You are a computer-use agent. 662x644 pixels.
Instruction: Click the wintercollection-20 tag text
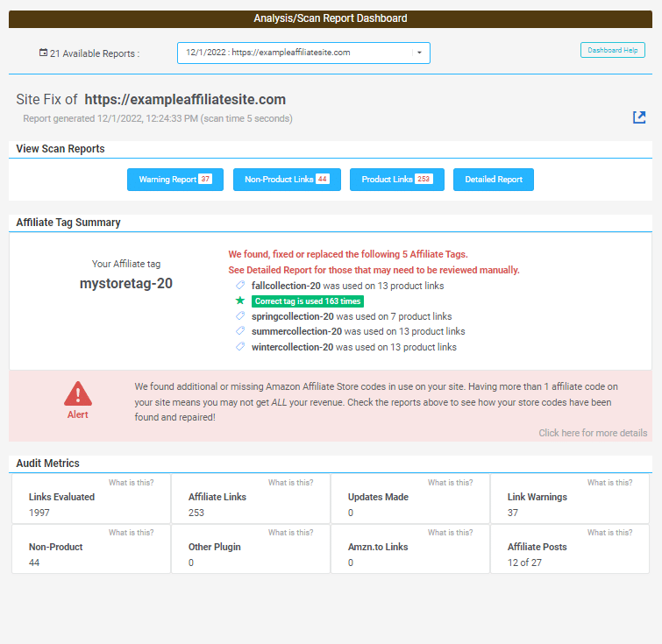[x=292, y=347]
